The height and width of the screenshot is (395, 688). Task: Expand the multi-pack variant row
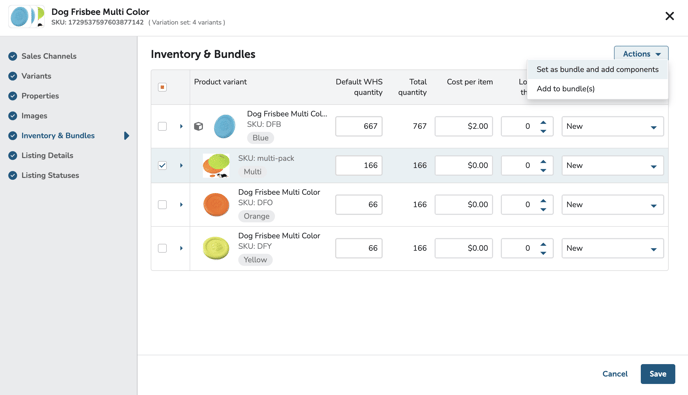point(181,165)
